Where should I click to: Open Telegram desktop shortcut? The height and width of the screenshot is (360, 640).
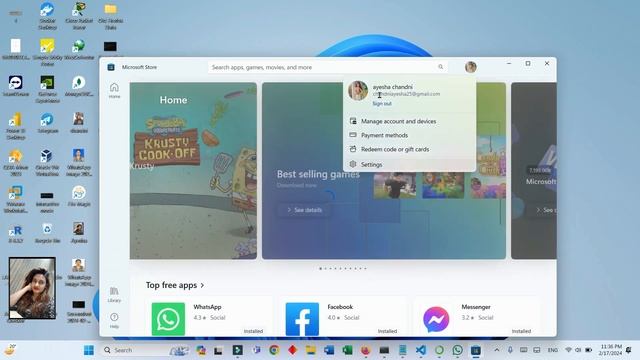point(47,123)
